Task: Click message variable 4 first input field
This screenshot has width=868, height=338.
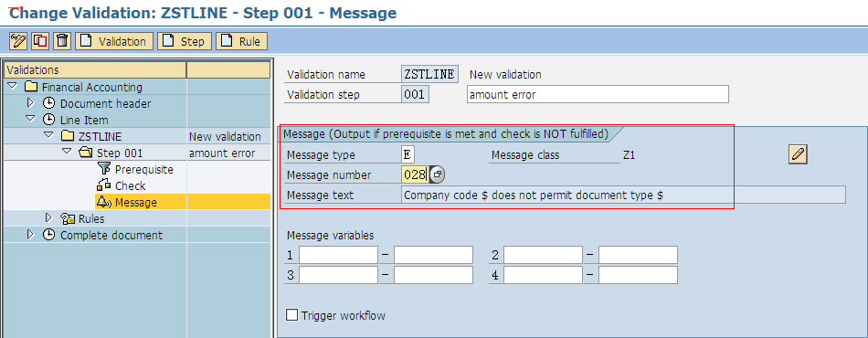Action: click(543, 275)
